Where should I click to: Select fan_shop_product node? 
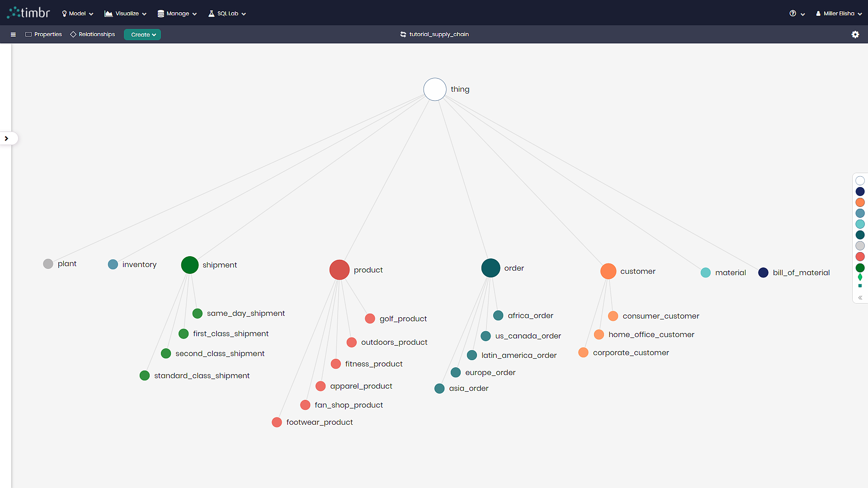[x=305, y=405]
